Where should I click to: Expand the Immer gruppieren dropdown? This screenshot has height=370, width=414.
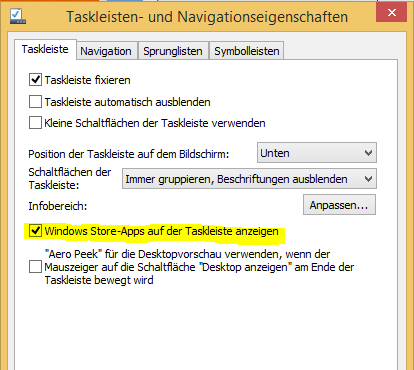(249, 179)
